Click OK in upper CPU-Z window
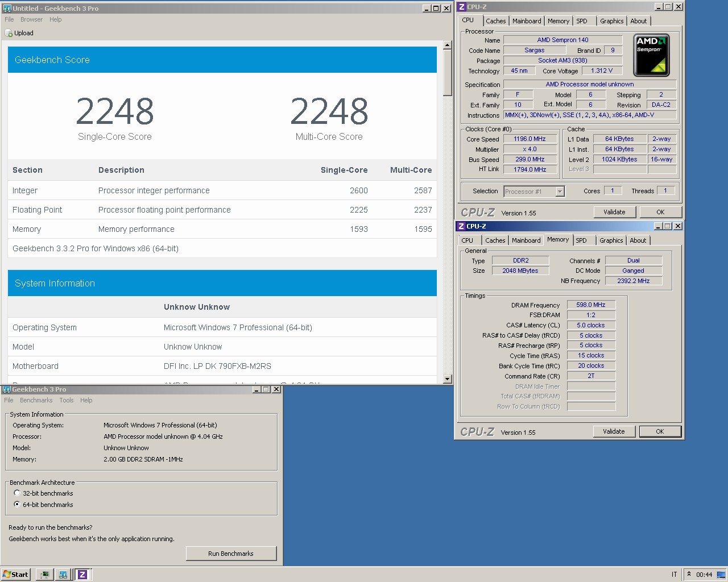 [660, 212]
